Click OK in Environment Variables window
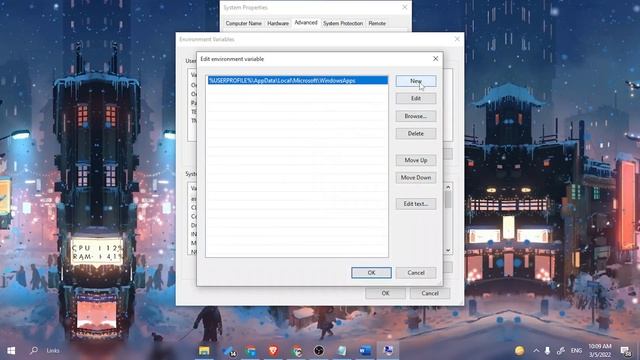Screen dimensions: 640x360 385,293
